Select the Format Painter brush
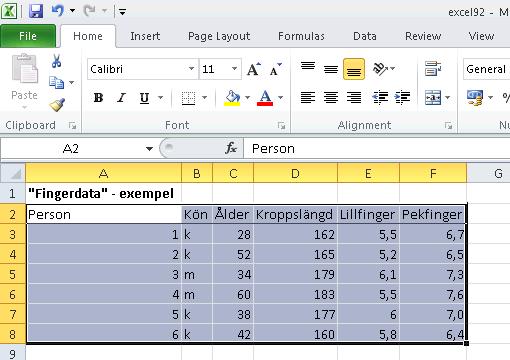Viewport: 510px width, 360px height. coord(57,105)
